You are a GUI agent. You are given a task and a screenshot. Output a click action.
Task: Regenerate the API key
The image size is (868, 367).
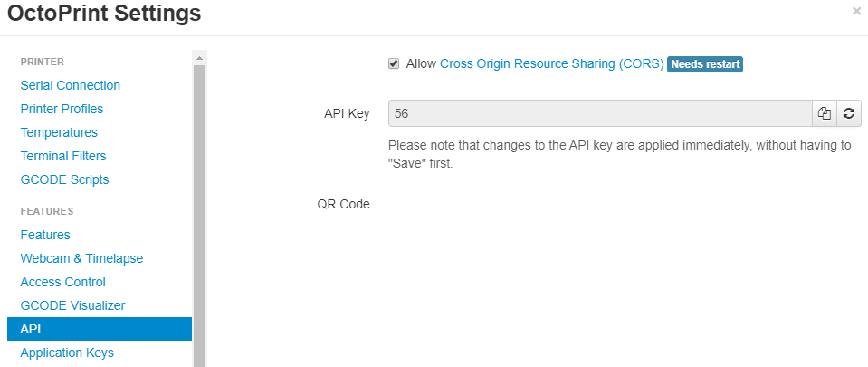(x=849, y=113)
